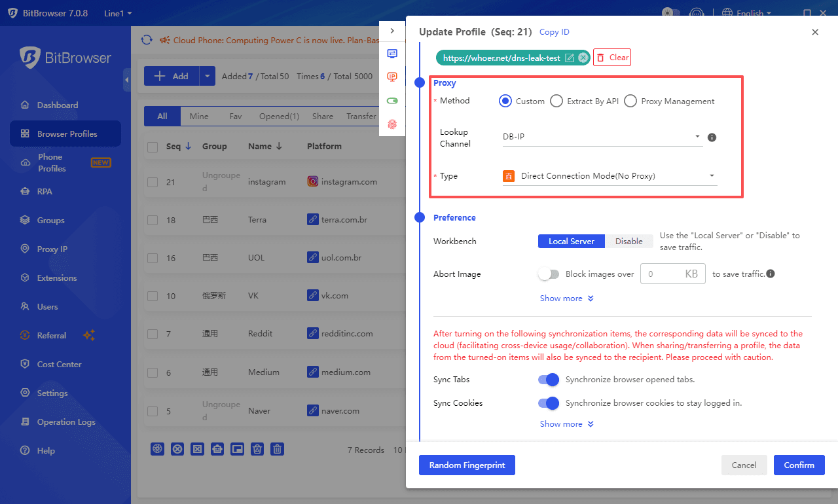Open the proxy Type dropdown

pos(609,176)
